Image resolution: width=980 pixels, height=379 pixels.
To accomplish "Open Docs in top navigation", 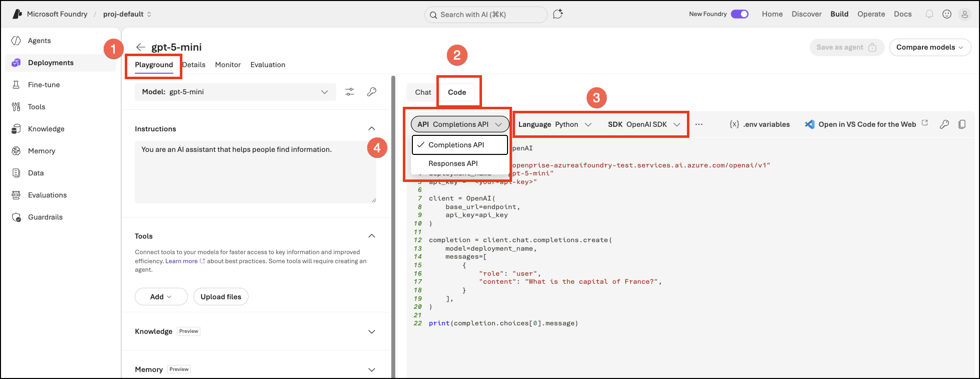I will [903, 14].
